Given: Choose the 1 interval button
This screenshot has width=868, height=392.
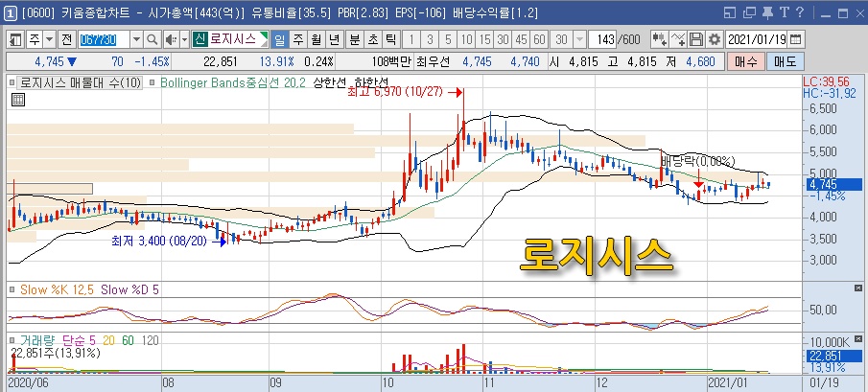Looking at the screenshot, I should point(411,39).
